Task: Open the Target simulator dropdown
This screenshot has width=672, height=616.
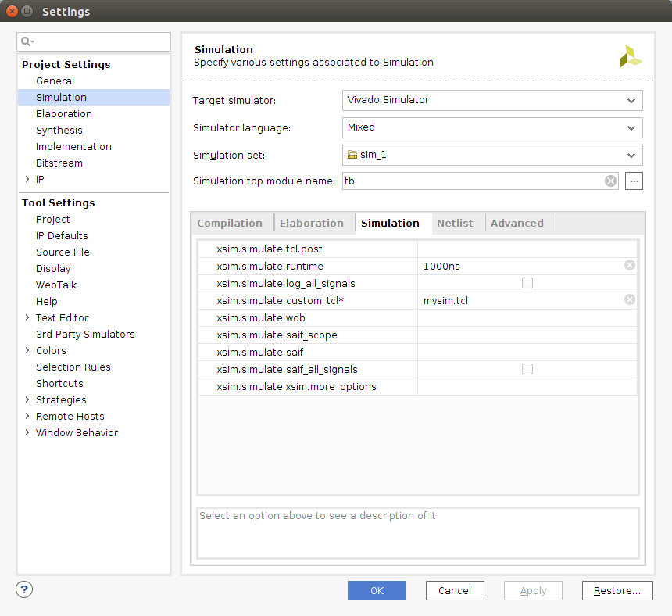Action: click(x=492, y=100)
